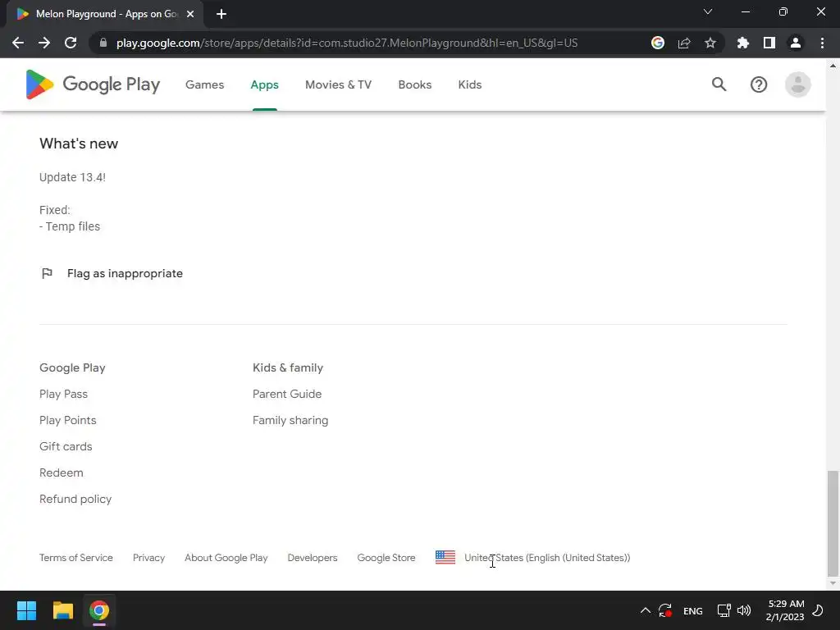
Task: Click the page vertical scrollbar thumb
Action: (x=833, y=523)
